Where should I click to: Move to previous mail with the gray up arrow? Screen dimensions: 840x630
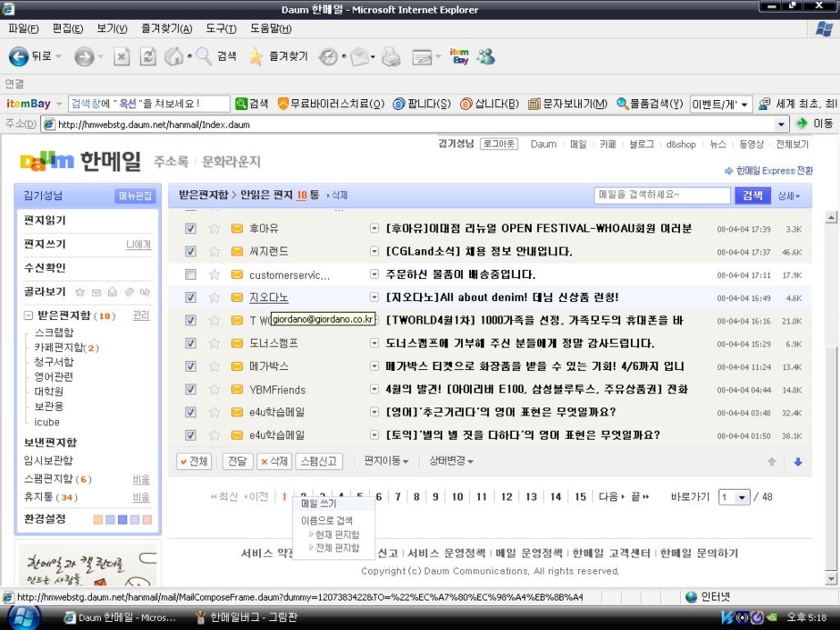772,462
